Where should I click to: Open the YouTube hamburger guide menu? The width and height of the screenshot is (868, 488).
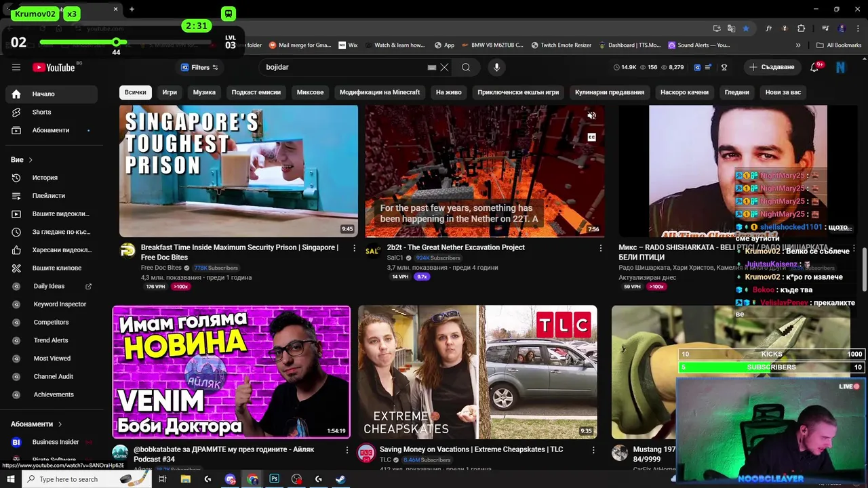(x=16, y=67)
